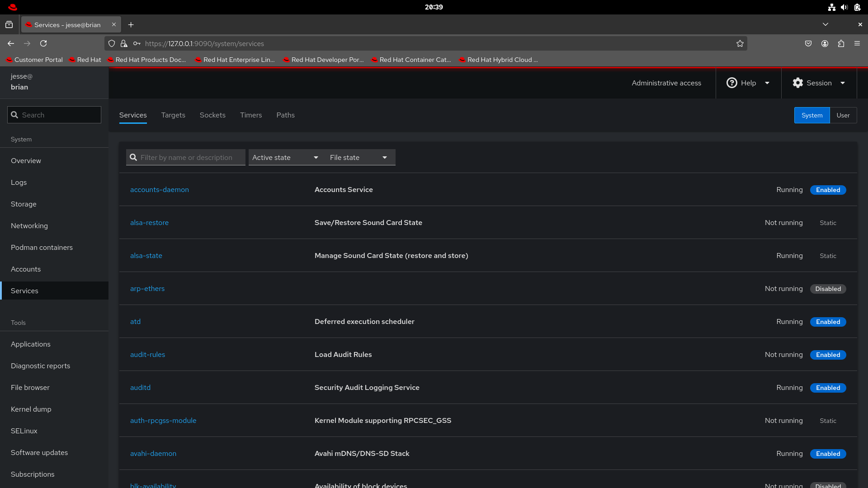This screenshot has width=868, height=488.
Task: Open the accounts-daemon service link
Action: [x=160, y=190]
